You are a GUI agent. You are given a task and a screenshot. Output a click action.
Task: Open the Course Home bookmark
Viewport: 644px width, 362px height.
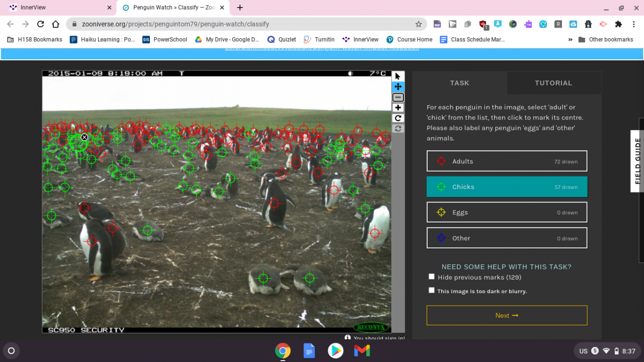tap(410, 39)
